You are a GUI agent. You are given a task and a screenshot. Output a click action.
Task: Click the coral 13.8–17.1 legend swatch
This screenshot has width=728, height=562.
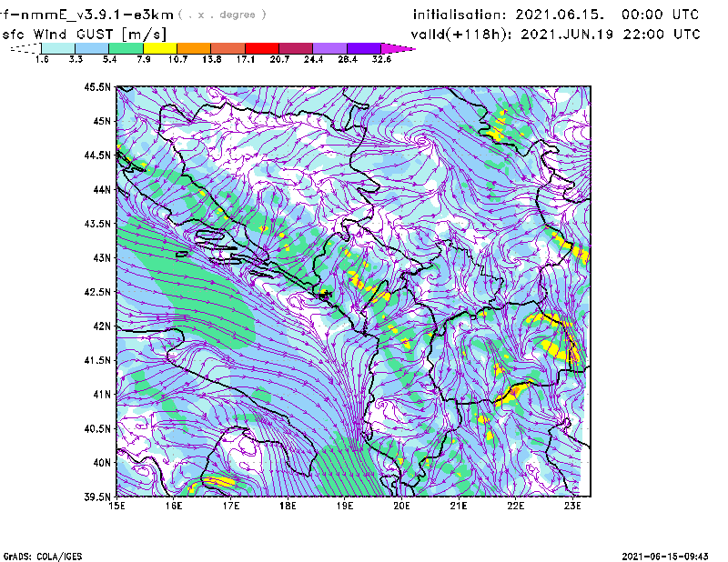[x=227, y=48]
